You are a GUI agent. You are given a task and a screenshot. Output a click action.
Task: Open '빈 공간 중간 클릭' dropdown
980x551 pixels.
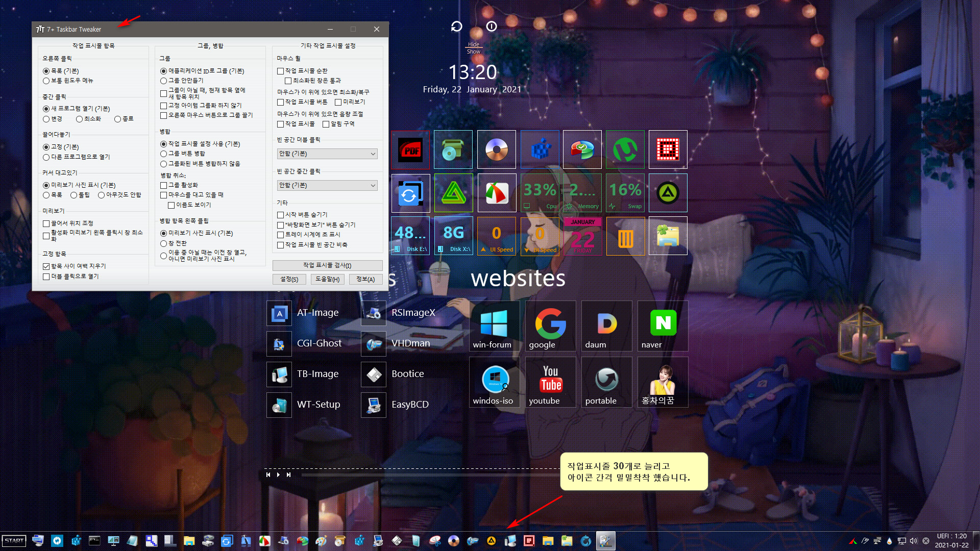[x=327, y=185]
